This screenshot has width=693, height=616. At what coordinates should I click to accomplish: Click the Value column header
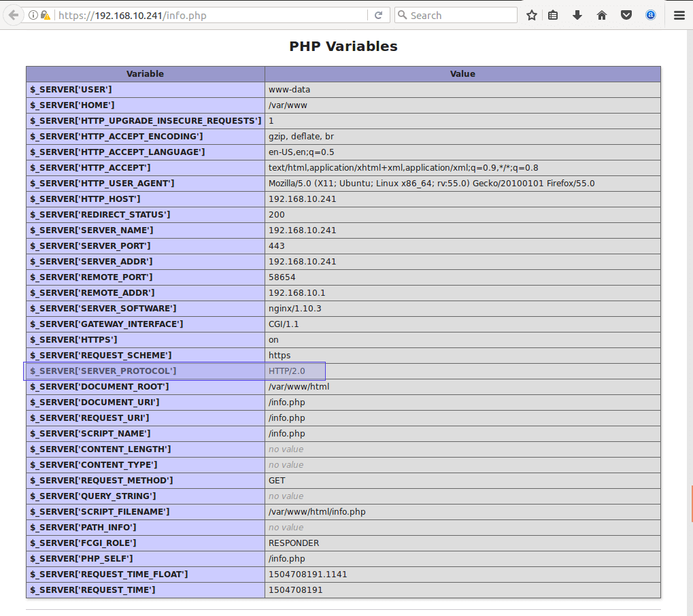(x=462, y=74)
